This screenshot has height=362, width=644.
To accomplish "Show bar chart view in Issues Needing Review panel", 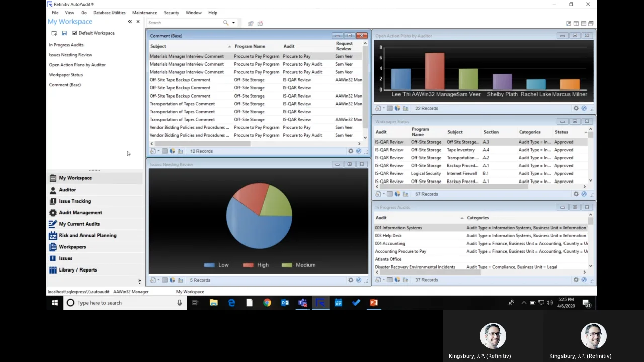I will (181, 280).
